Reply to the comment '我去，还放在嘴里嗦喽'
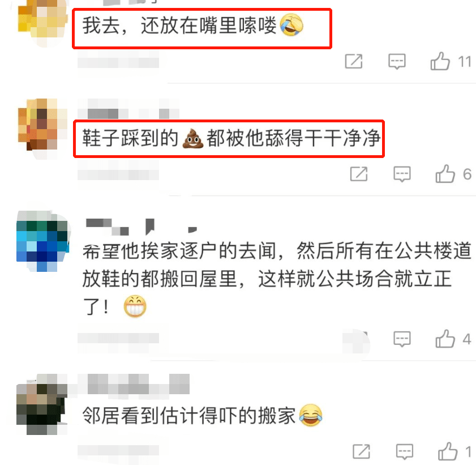476x465 pixels. pyautogui.click(x=397, y=62)
